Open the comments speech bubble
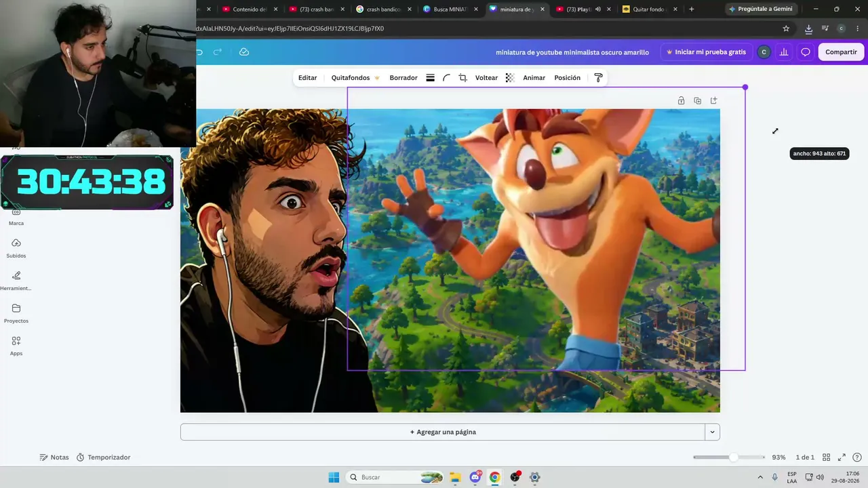This screenshot has height=488, width=868. 806,52
